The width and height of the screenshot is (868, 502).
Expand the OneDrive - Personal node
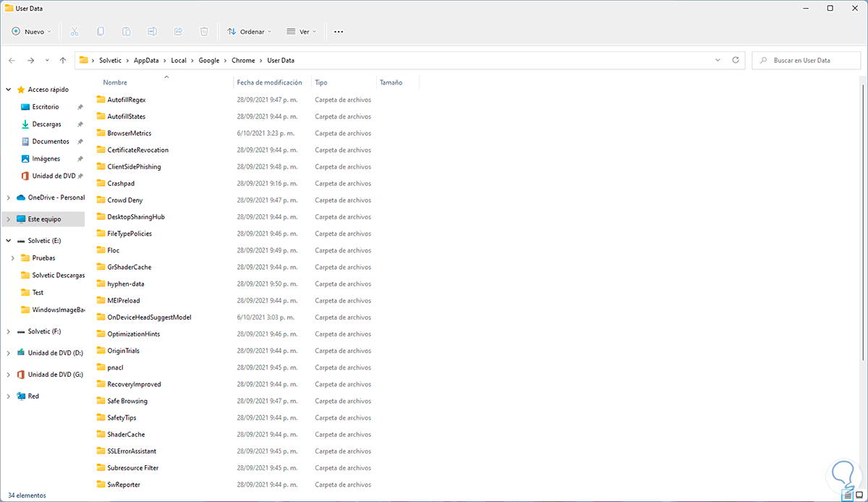9,197
